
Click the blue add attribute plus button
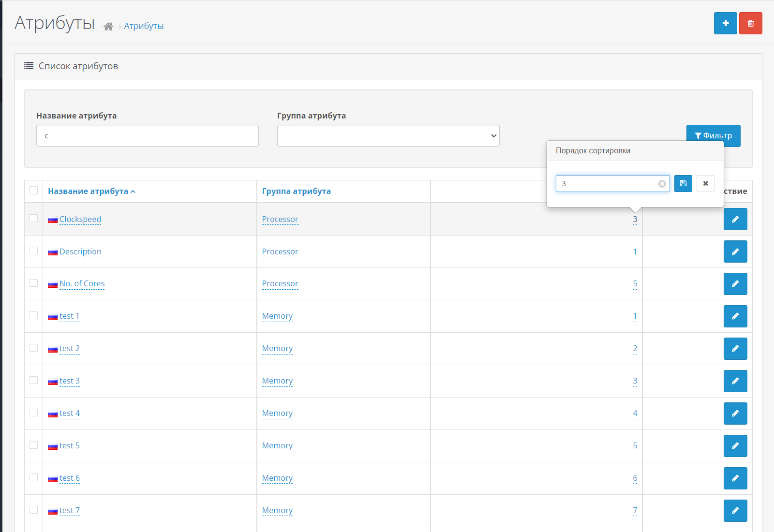coord(725,23)
